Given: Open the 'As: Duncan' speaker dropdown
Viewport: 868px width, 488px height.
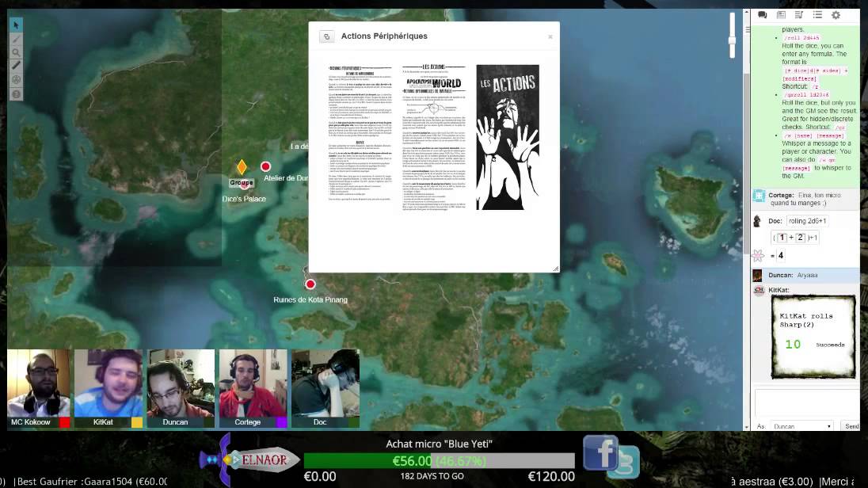Looking at the screenshot, I should click(801, 426).
